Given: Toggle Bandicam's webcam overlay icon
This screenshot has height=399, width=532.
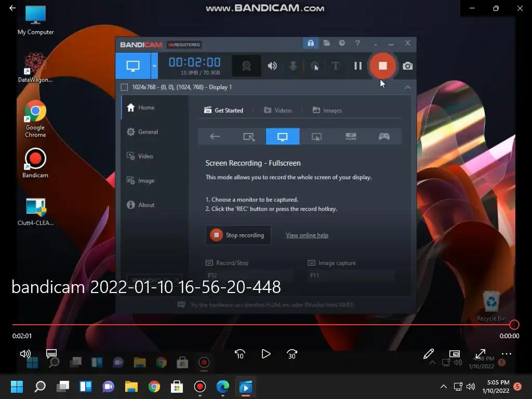Looking at the screenshot, I should 246,66.
